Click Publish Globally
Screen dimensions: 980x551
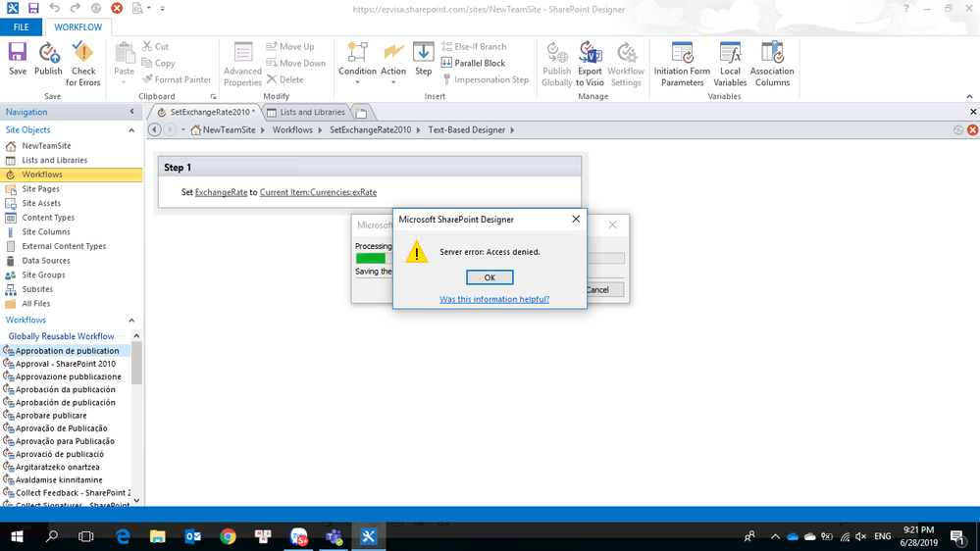point(557,65)
